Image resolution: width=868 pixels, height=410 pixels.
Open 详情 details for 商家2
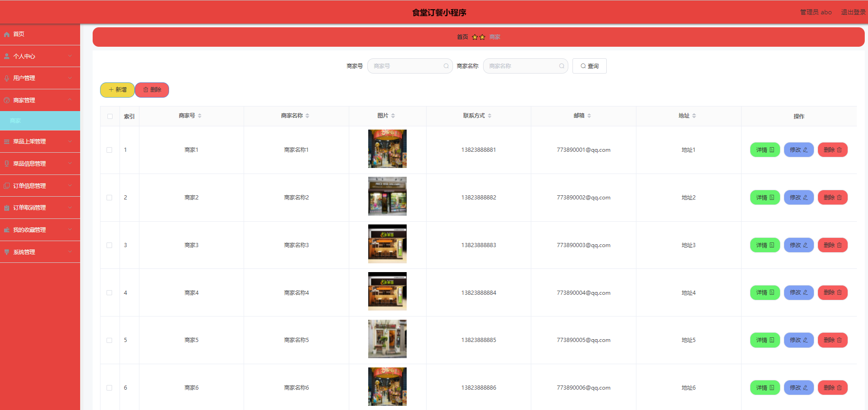click(x=765, y=198)
